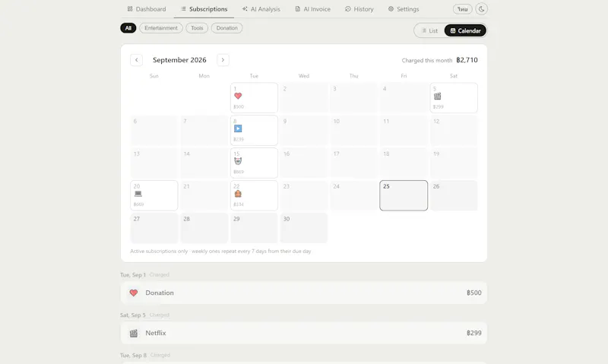608x364 pixels.
Task: Filter by Tools category
Action: (197, 28)
